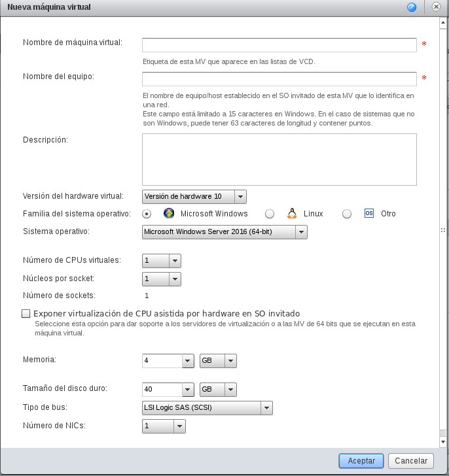Click the Otro OS icon
This screenshot has height=476, width=449.
coord(368,213)
